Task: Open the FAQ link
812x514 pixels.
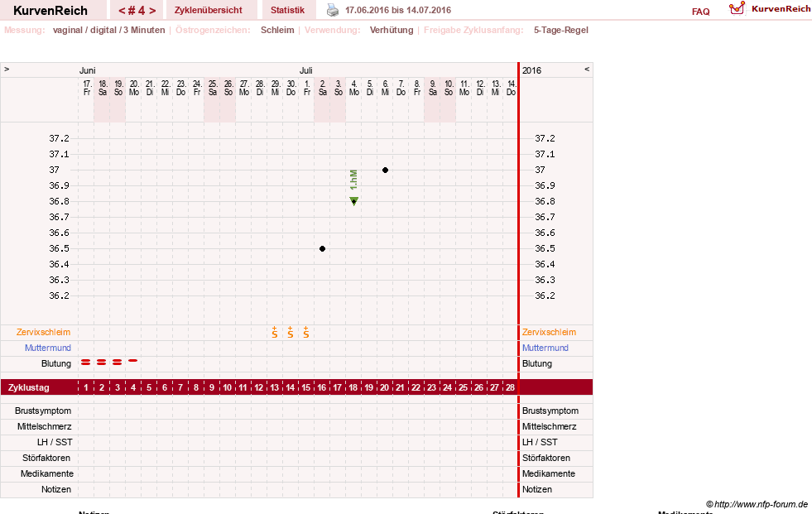Action: [700, 12]
